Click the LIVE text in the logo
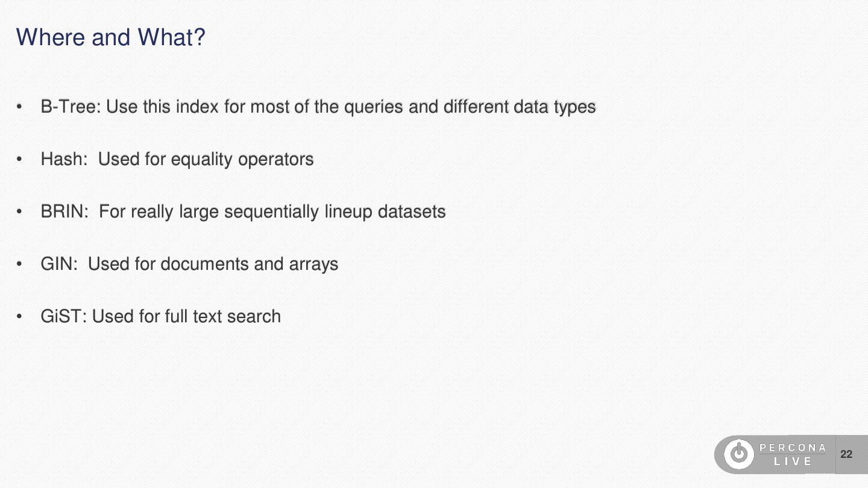This screenshot has height=488, width=868. [x=793, y=462]
